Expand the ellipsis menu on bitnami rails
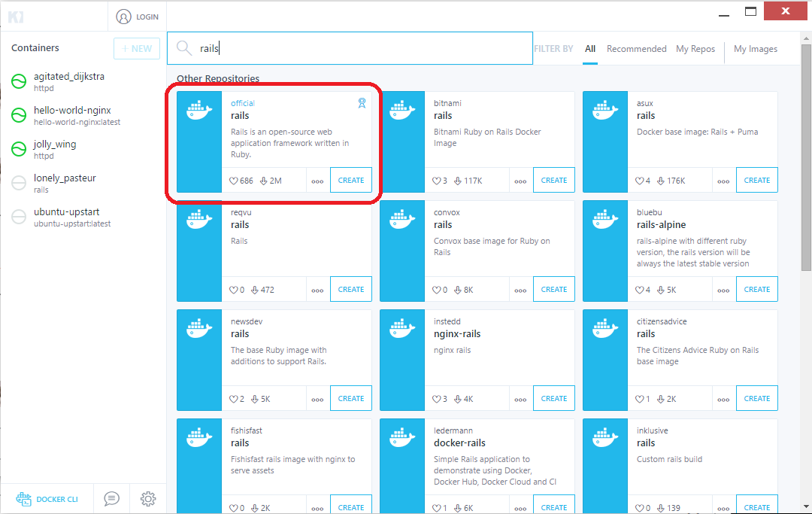The height and width of the screenshot is (514, 812). tap(520, 181)
